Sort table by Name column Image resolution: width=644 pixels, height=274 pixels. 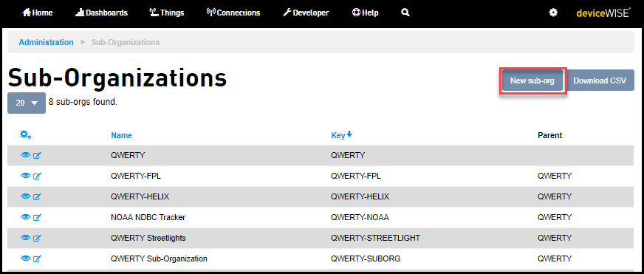tap(122, 135)
